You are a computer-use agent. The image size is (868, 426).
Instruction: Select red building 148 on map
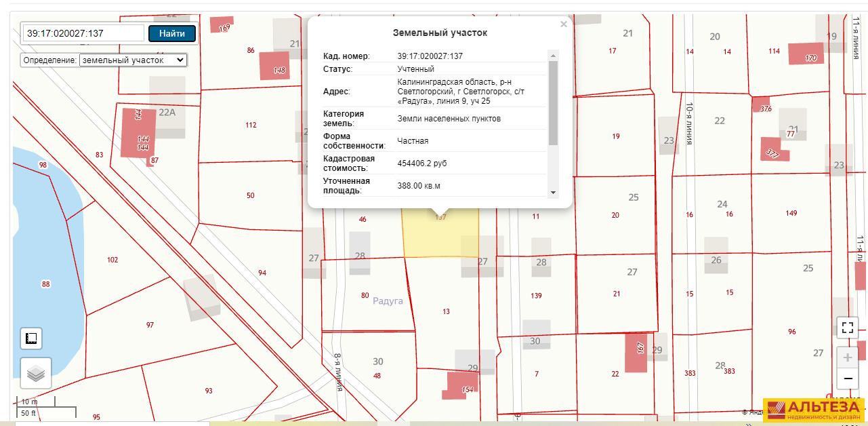point(274,66)
